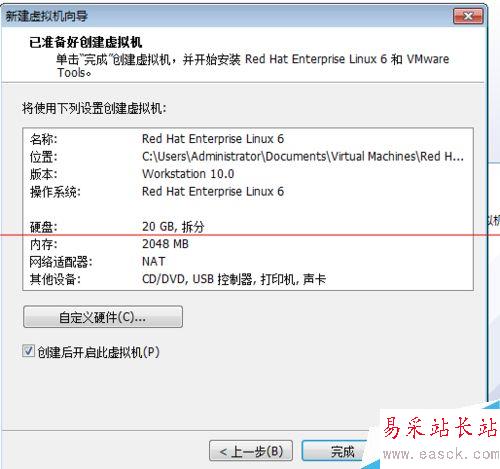Go back with 上一步(B) button
The image size is (500, 469).
click(x=251, y=451)
